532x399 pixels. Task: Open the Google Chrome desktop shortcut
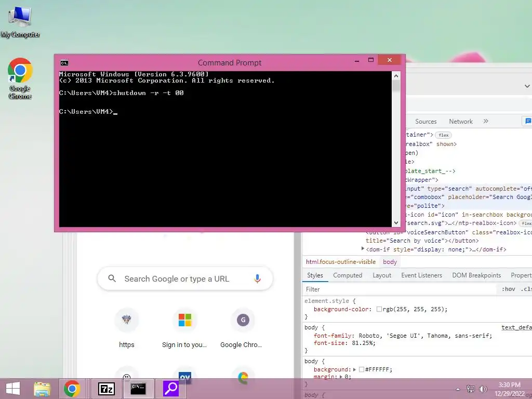tap(20, 78)
